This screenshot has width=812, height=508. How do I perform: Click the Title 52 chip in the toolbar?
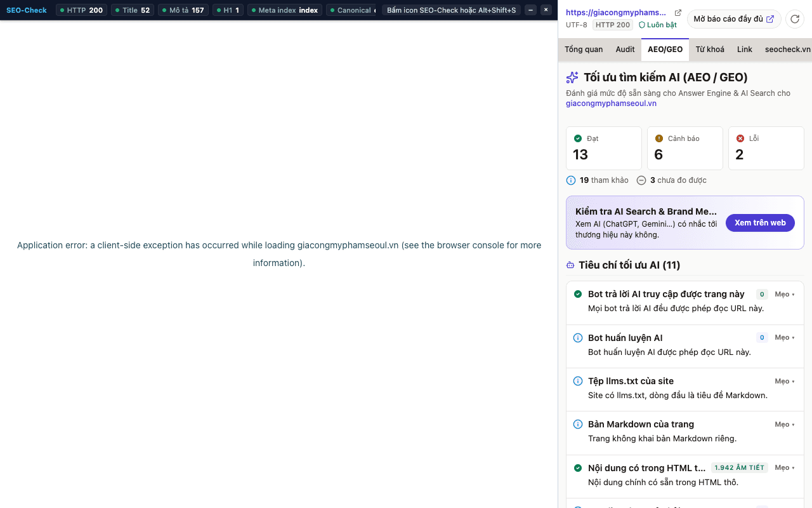click(132, 10)
